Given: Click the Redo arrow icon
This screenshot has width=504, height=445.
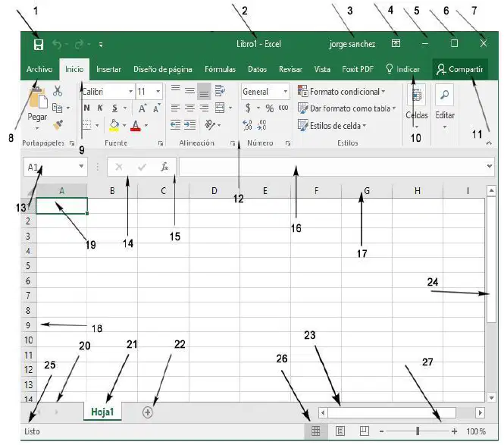Looking at the screenshot, I should [x=79, y=44].
